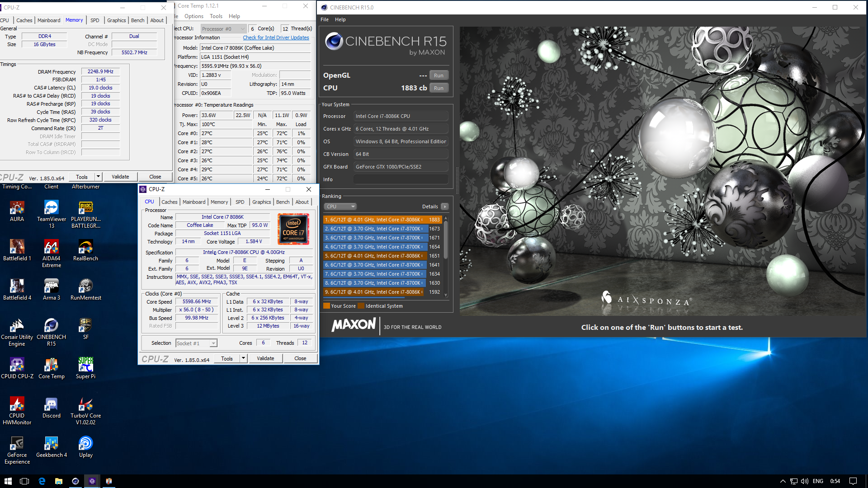The image size is (868, 488).
Task: Launch Discord desktop shortcut
Action: (52, 408)
